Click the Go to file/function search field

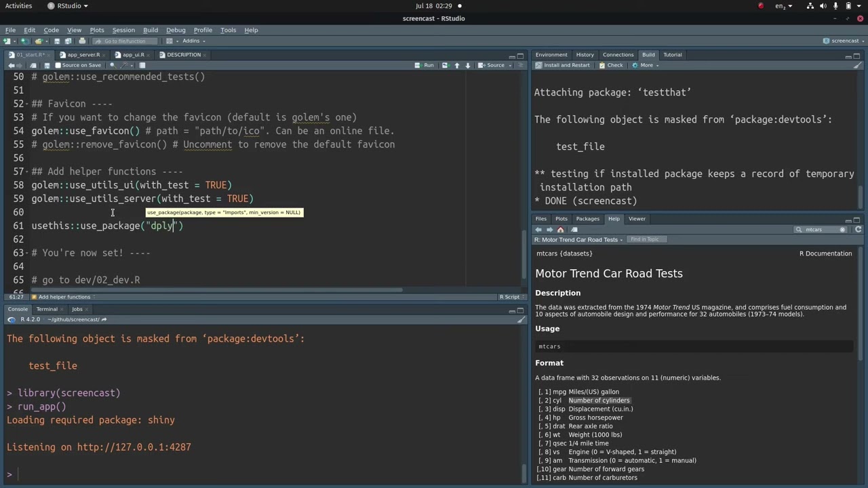pos(124,41)
